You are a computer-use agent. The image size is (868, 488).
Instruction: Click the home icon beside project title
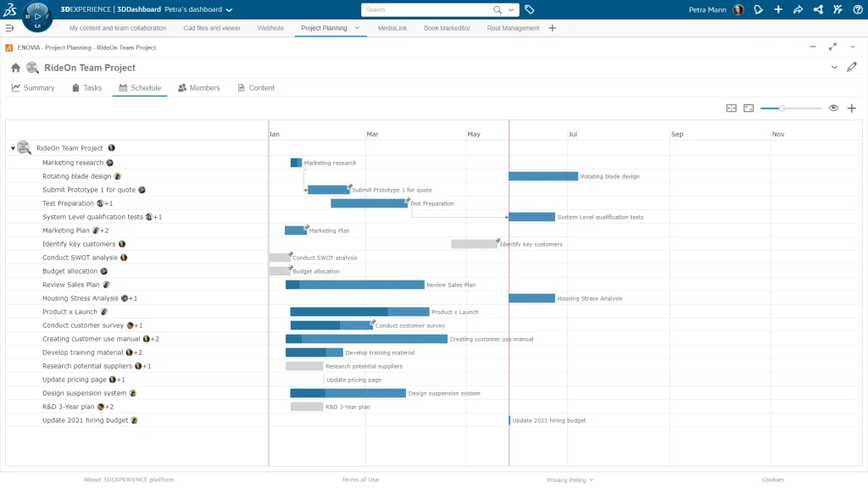point(15,68)
